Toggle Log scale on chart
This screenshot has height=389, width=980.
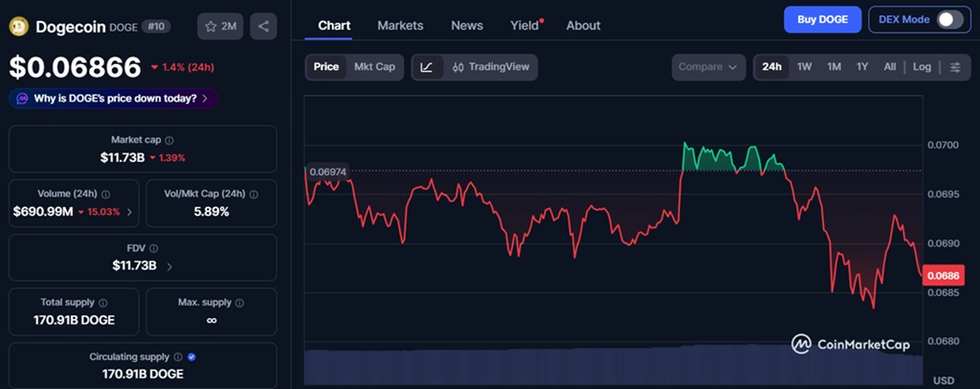coord(922,67)
